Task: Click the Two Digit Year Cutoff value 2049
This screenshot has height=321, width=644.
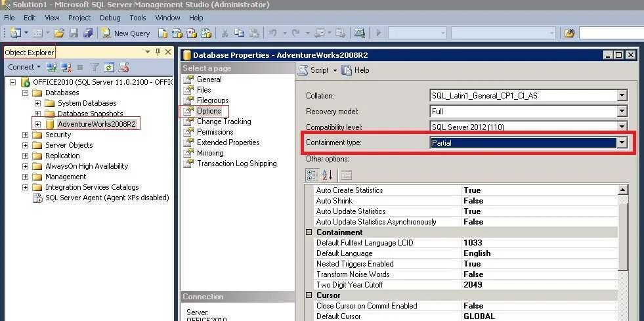Action: [473, 284]
